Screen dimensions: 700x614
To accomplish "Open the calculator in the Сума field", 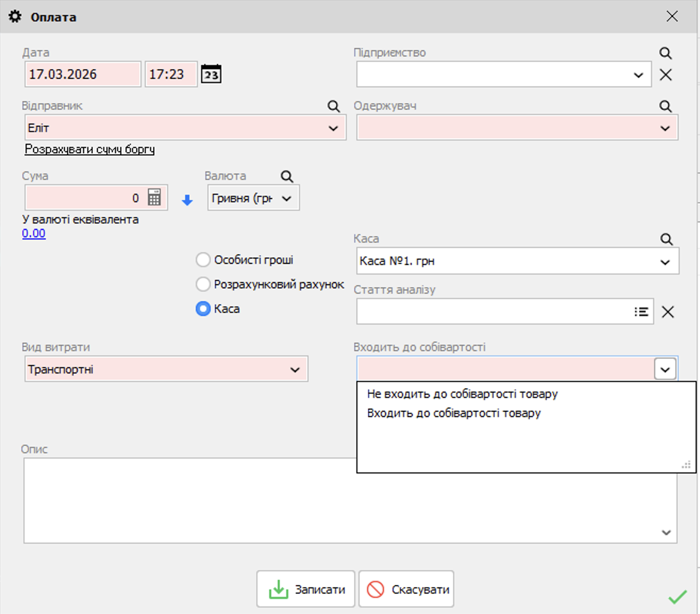I will 154,197.
